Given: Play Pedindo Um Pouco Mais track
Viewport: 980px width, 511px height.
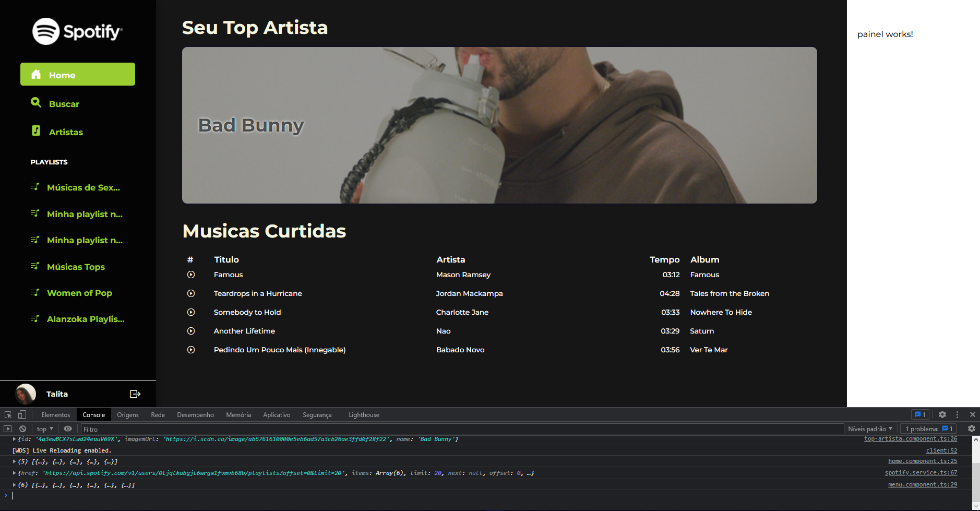Looking at the screenshot, I should 191,350.
